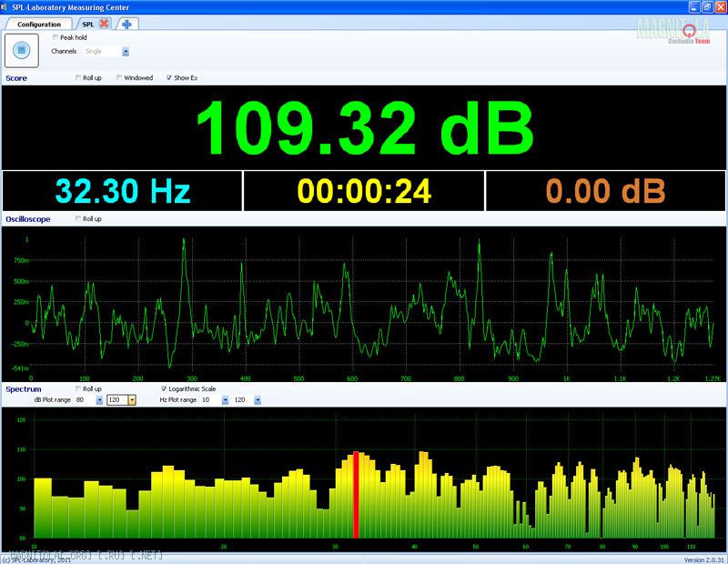
Task: Click the dB Plot range label
Action: tap(53, 399)
